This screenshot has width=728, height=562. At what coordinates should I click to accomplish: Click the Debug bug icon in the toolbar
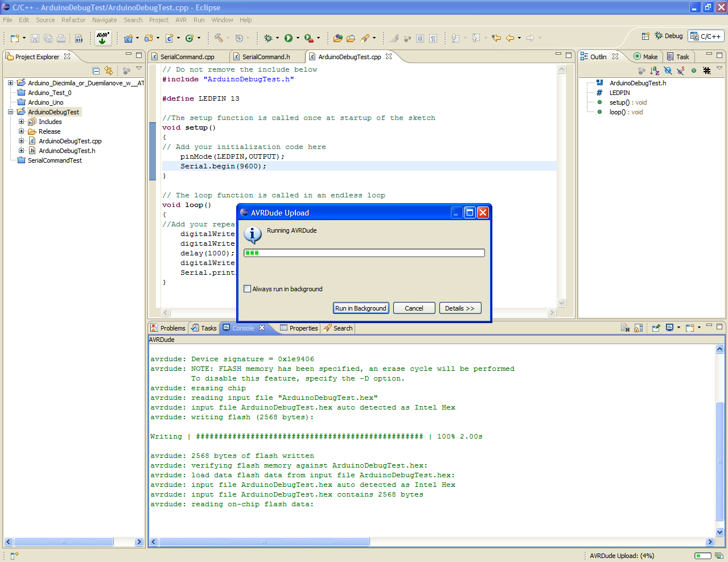pos(269,38)
